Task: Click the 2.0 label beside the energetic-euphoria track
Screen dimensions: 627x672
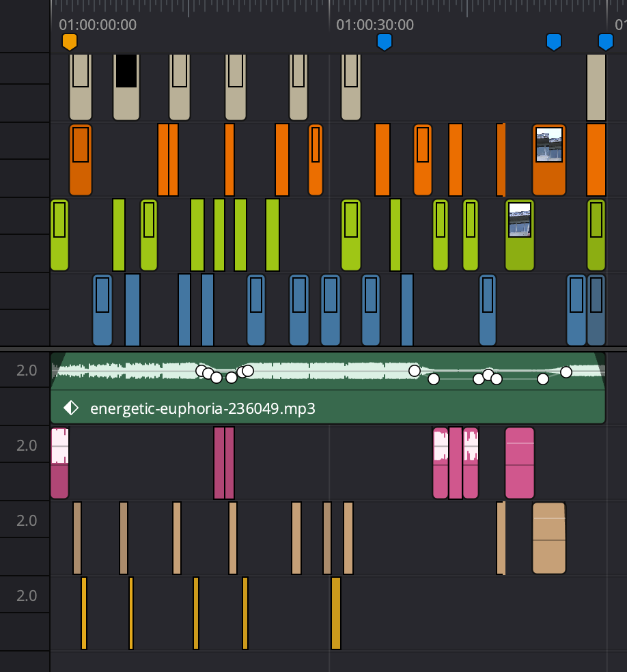Action: click(27, 370)
